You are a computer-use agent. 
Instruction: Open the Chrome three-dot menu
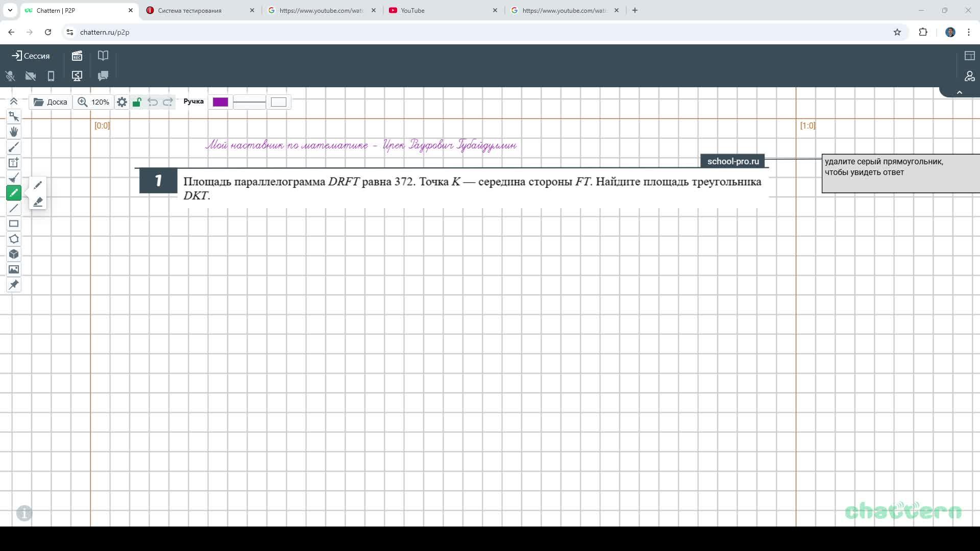pos(969,32)
